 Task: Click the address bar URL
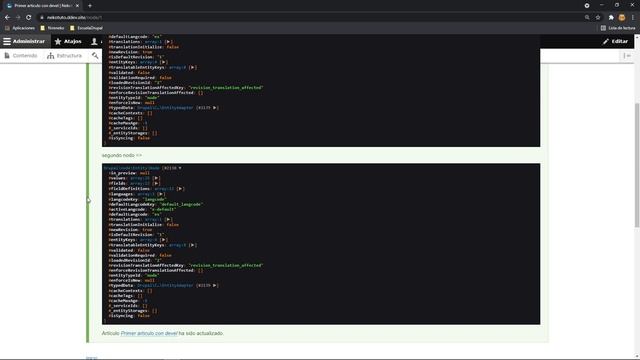coord(74,18)
